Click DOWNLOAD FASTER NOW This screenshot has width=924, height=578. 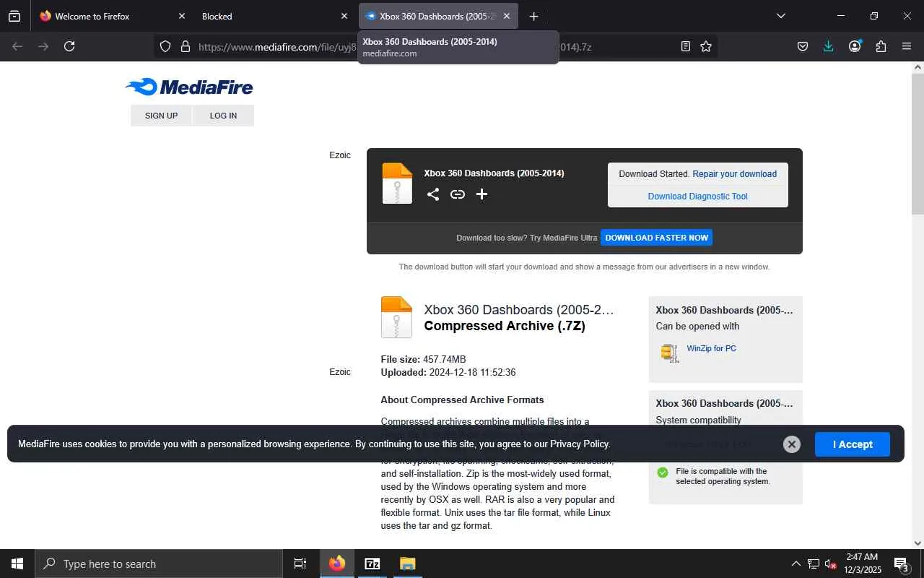click(657, 238)
